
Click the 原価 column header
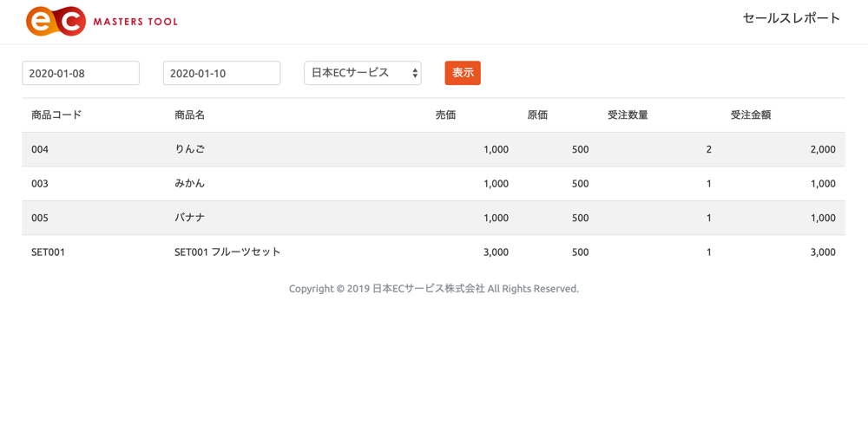coord(537,115)
